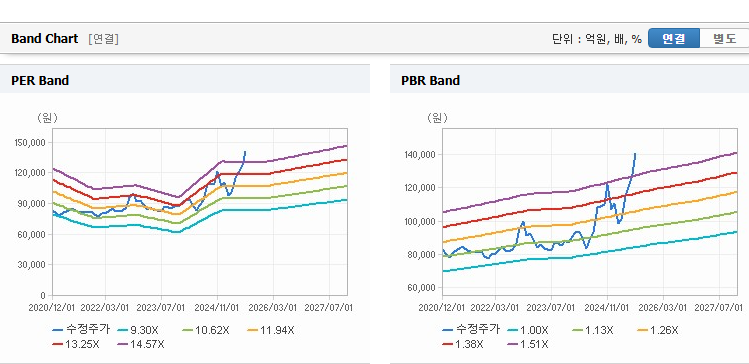Screen dimensions: 749x364
Task: Toggle the 1.26X legend series
Action: click(658, 330)
